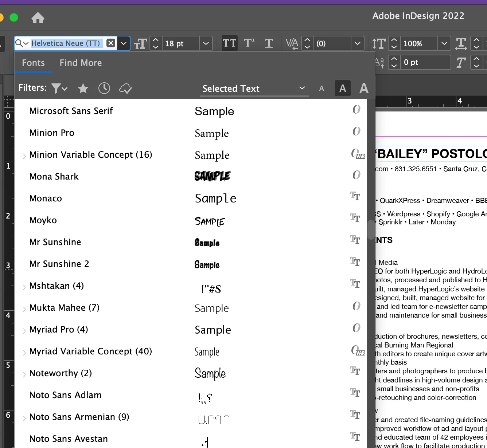
Task: Click the baseline shift stepper arrows
Action: [x=394, y=62]
